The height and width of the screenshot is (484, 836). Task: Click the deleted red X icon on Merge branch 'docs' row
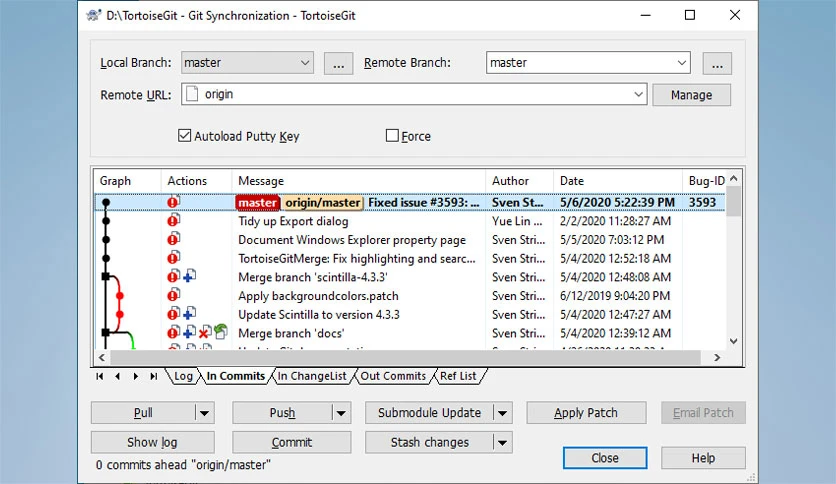[x=204, y=333]
